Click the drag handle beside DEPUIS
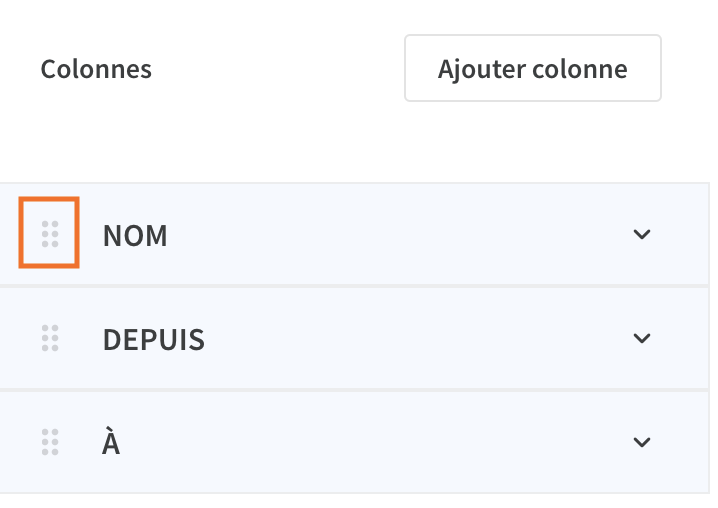The width and height of the screenshot is (718, 508). coord(50,338)
